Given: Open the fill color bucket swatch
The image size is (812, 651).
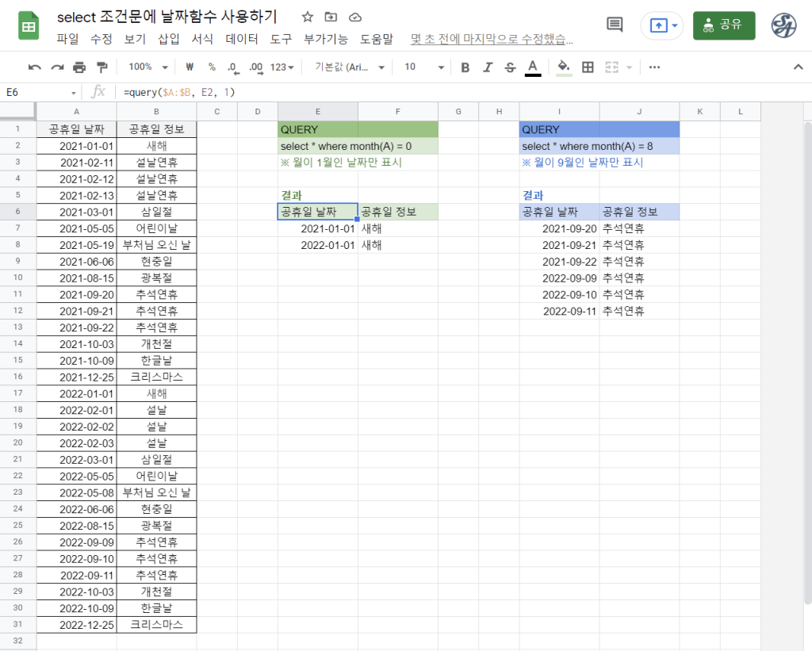Looking at the screenshot, I should pos(564,67).
